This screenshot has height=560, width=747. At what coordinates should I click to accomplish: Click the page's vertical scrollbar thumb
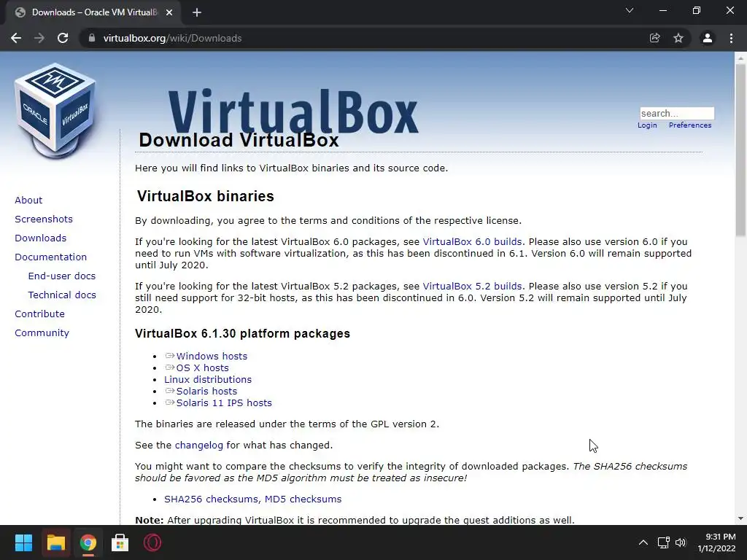tap(740, 150)
